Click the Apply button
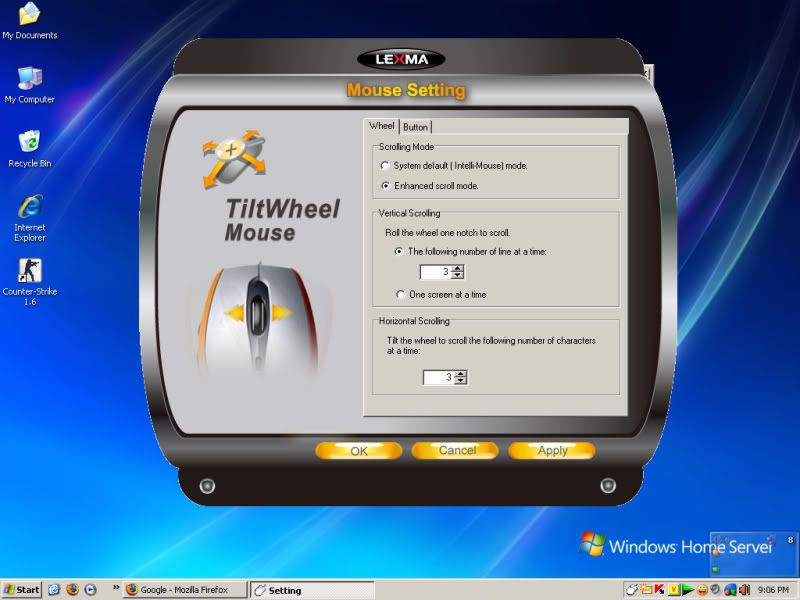Screen dimensions: 800x600 [x=552, y=451]
